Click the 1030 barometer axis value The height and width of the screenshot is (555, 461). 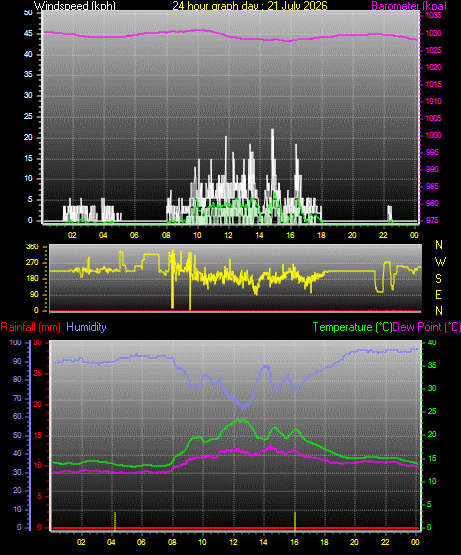pyautogui.click(x=433, y=33)
